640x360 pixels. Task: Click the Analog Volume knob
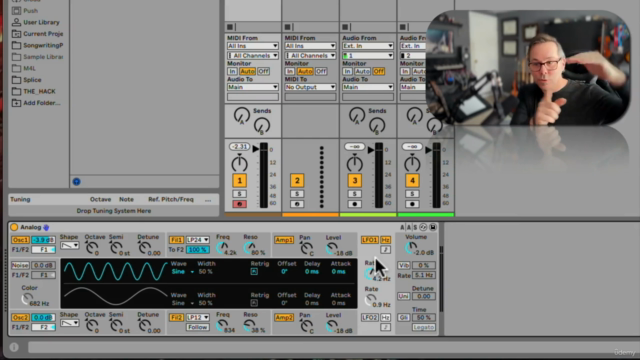[x=411, y=247]
